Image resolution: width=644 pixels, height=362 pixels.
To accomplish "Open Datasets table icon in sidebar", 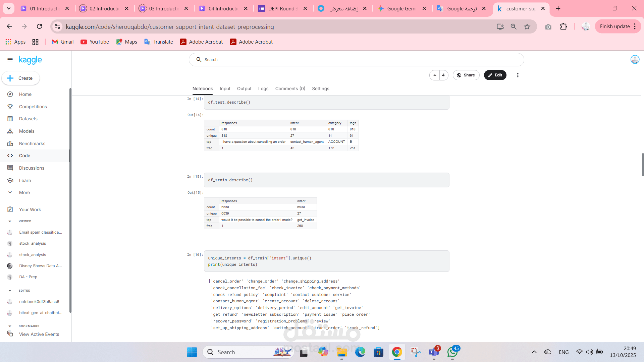I will [x=10, y=119].
